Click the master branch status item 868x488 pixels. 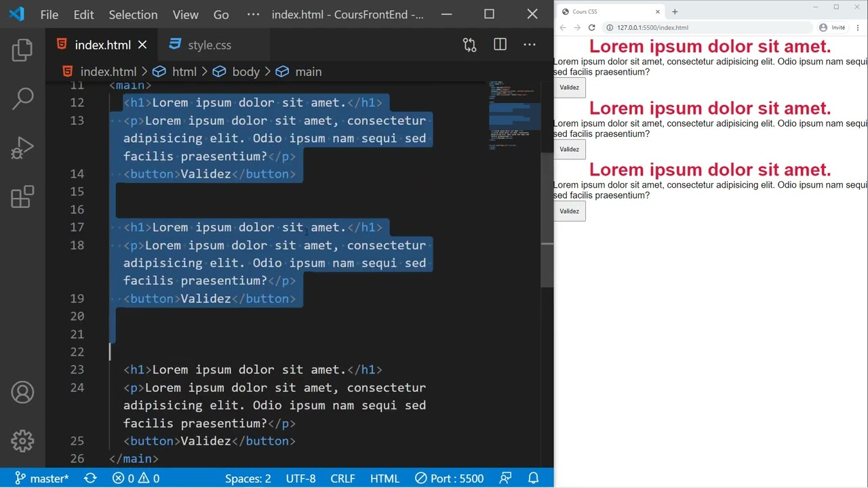tap(42, 479)
